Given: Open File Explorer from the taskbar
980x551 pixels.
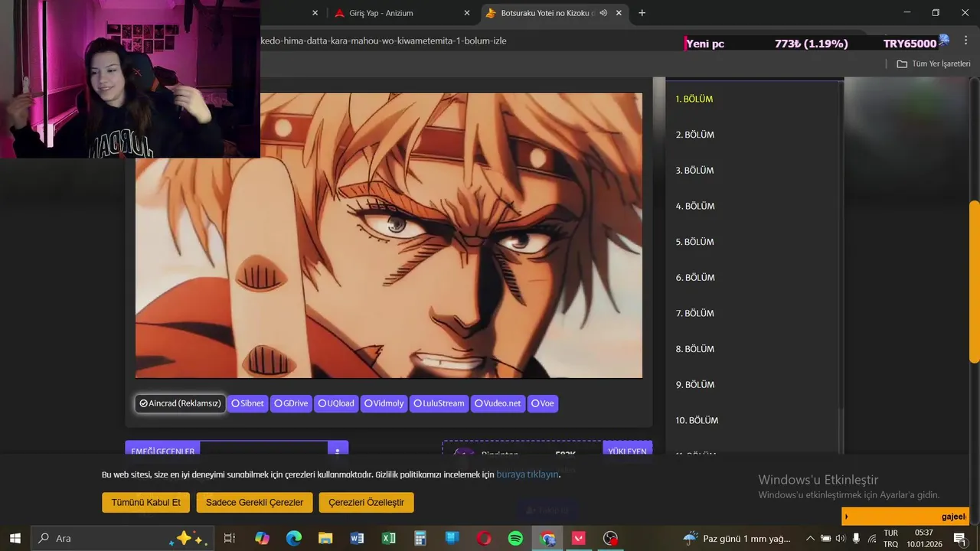Looking at the screenshot, I should click(x=325, y=538).
